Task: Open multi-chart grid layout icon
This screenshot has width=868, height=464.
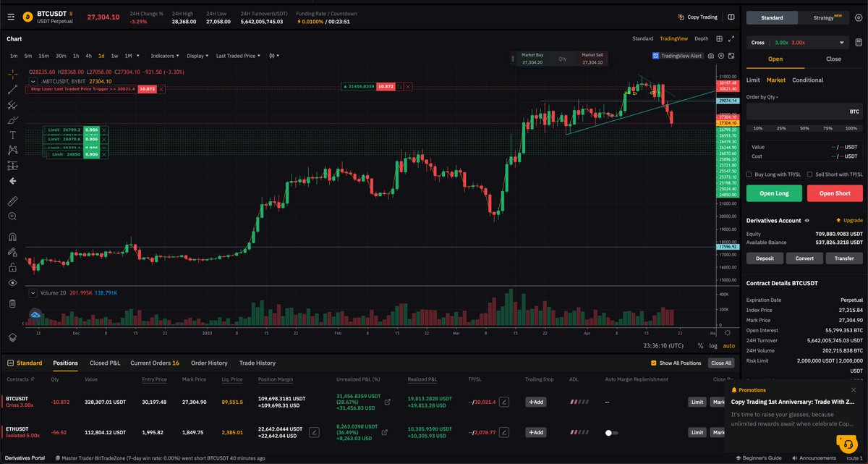Action: tap(720, 38)
